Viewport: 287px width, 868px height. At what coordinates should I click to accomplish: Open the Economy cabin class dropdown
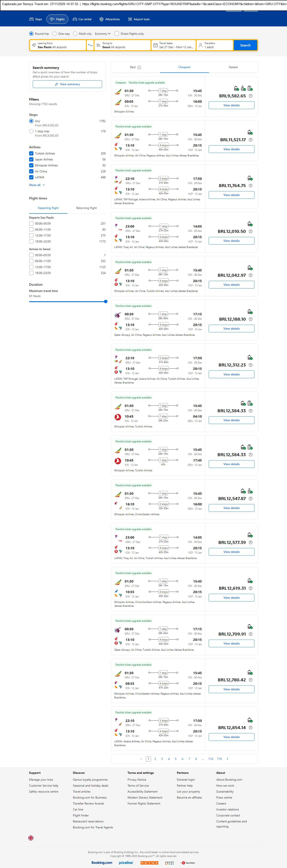tap(103, 34)
